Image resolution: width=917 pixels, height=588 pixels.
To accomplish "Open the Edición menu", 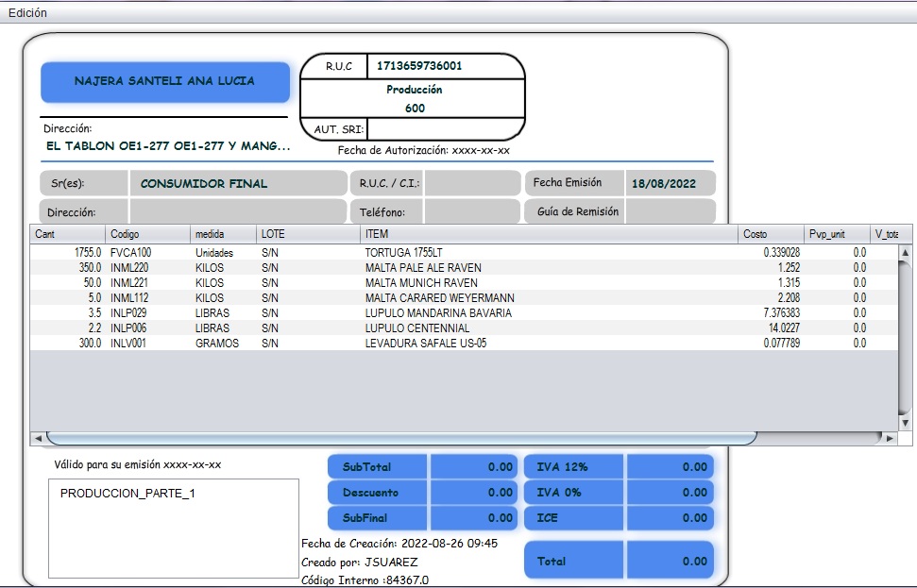I will point(27,13).
